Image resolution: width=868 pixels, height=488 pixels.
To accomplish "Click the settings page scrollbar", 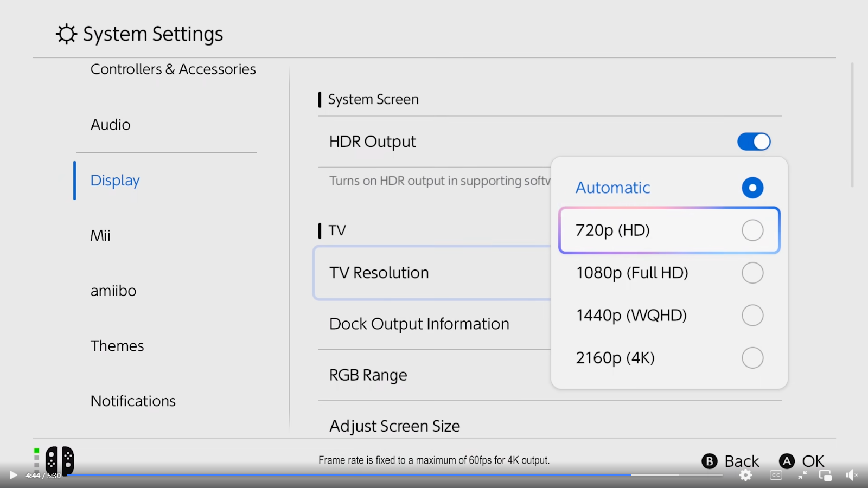I will click(x=852, y=125).
